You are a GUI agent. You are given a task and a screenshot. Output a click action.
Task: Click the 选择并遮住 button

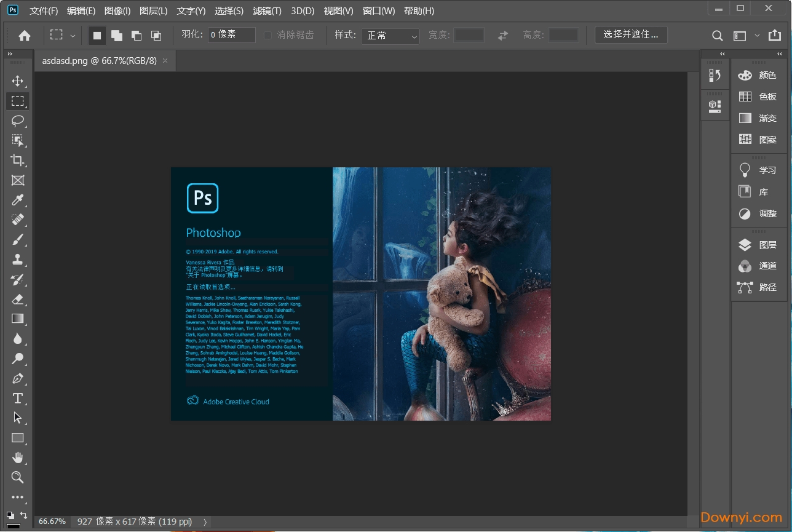coord(631,35)
